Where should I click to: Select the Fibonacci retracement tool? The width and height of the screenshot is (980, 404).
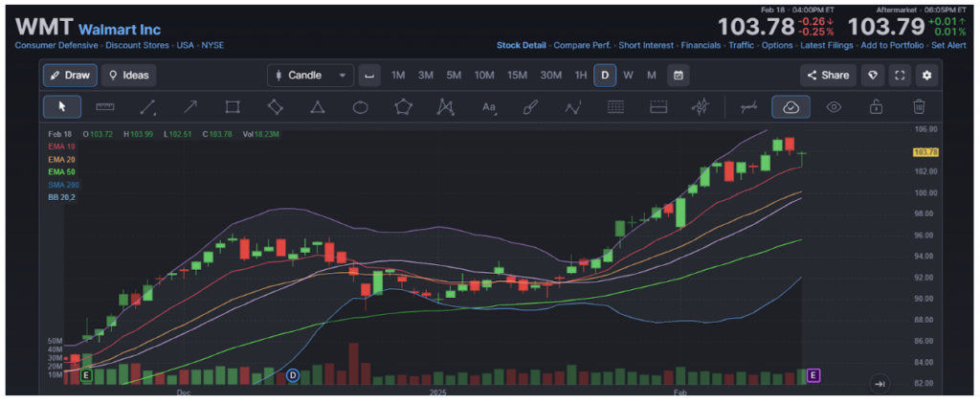615,107
